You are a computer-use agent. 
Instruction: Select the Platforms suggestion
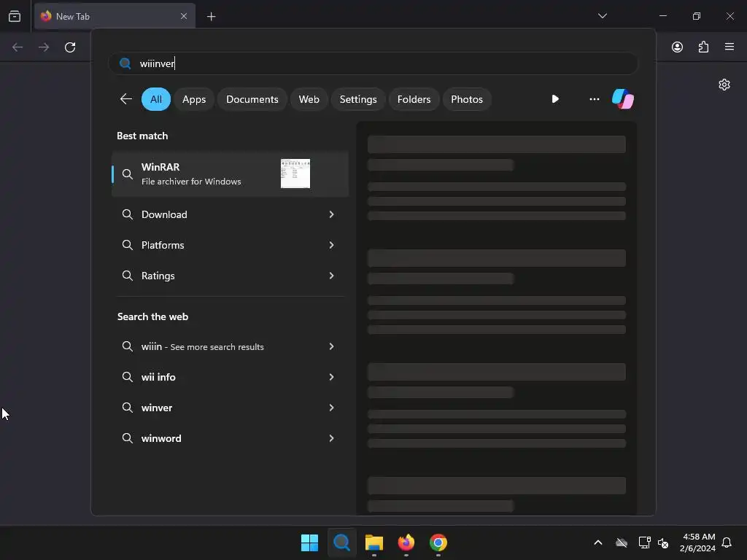(x=230, y=245)
